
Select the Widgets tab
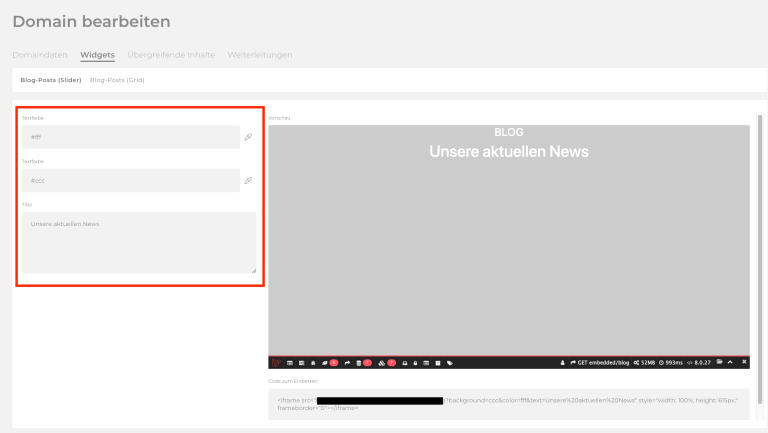pyautogui.click(x=97, y=54)
